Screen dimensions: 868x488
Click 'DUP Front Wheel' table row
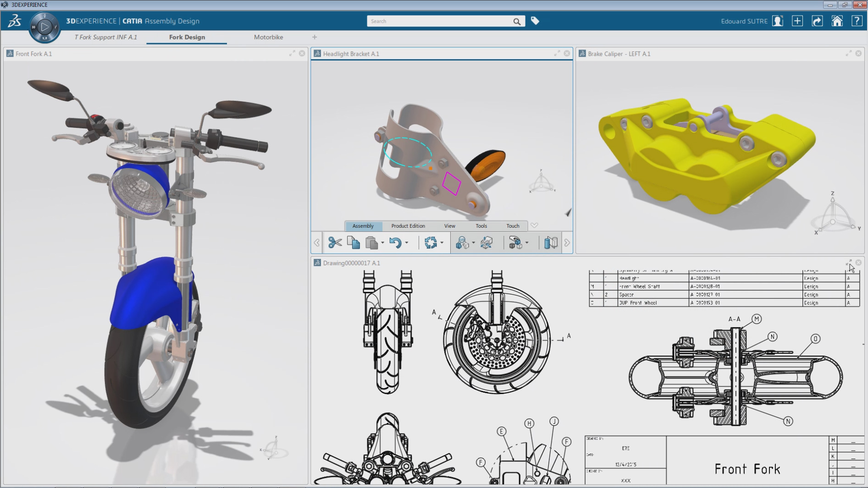[x=724, y=303]
